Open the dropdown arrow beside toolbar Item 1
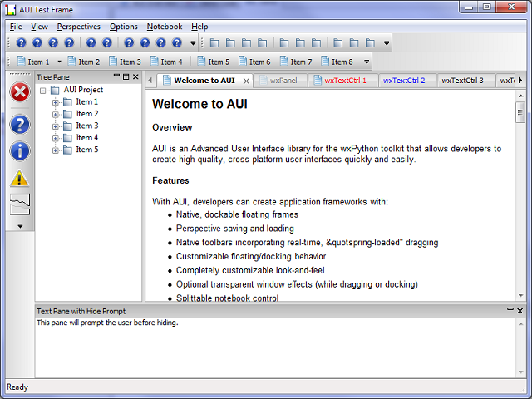This screenshot has width=532, height=399. [59, 62]
